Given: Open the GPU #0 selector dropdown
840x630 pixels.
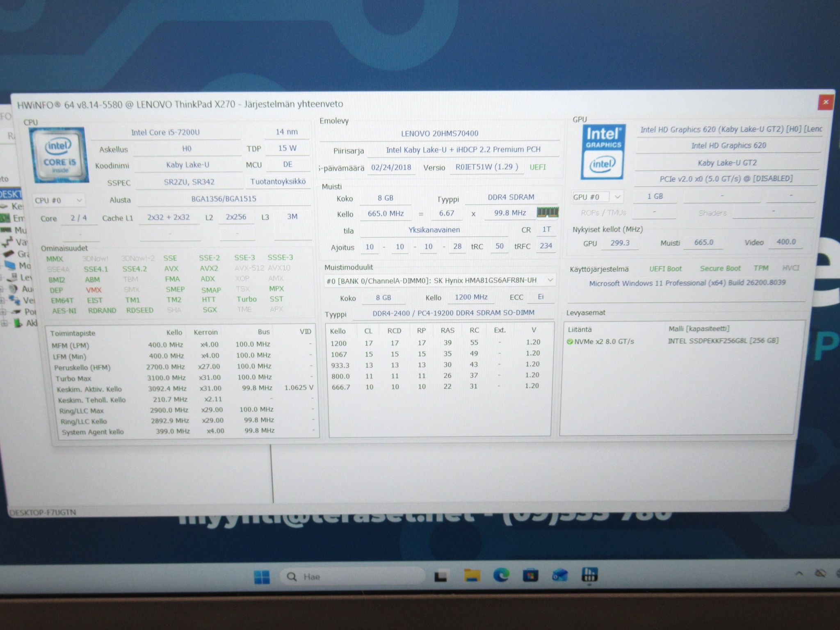Looking at the screenshot, I should click(x=598, y=197).
